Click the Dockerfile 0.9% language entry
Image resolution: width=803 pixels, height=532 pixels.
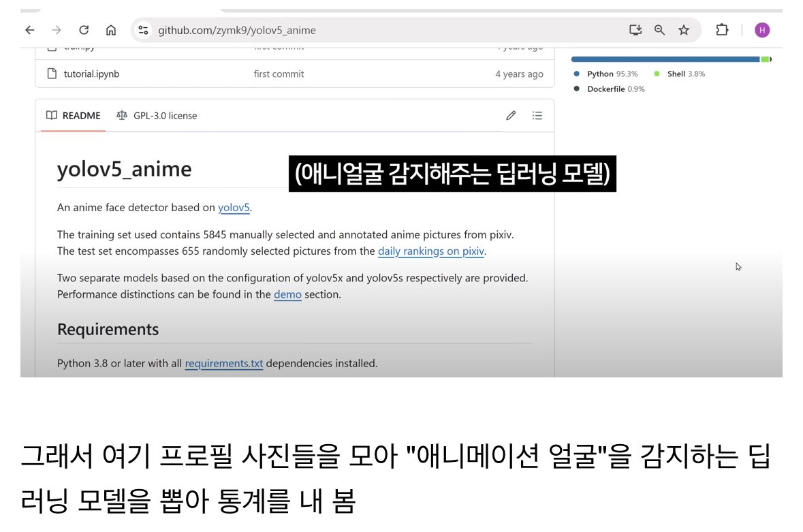609,89
